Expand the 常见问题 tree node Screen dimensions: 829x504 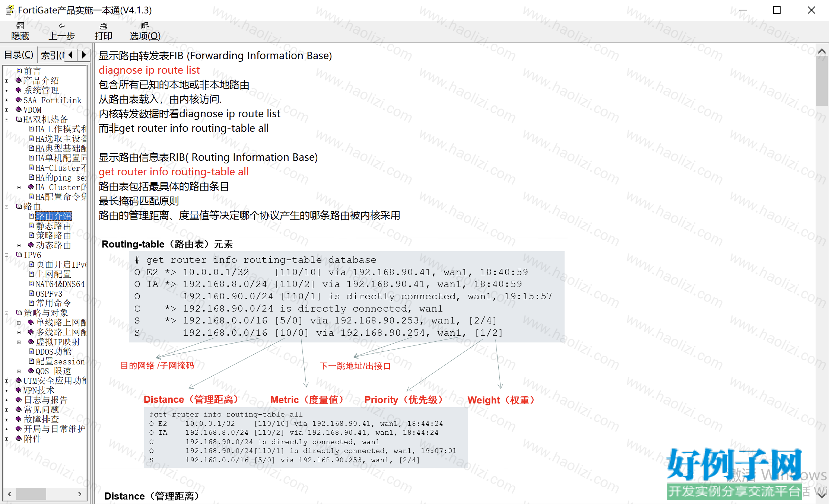(x=7, y=410)
